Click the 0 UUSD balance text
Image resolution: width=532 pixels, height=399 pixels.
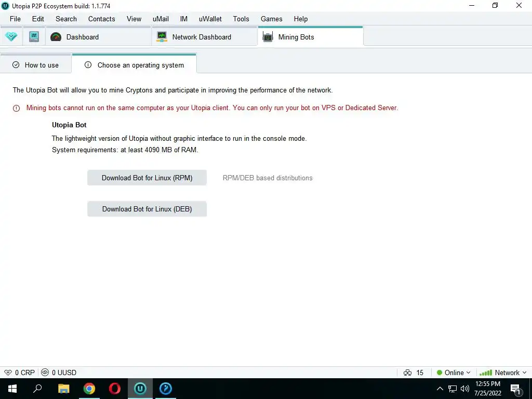pyautogui.click(x=64, y=373)
